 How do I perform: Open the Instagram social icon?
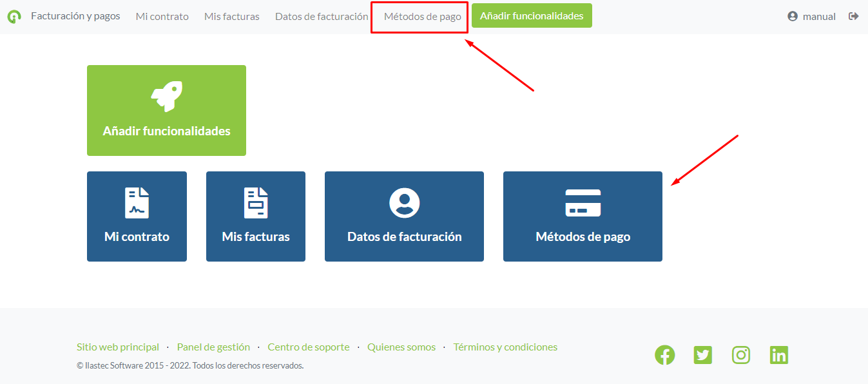click(741, 355)
